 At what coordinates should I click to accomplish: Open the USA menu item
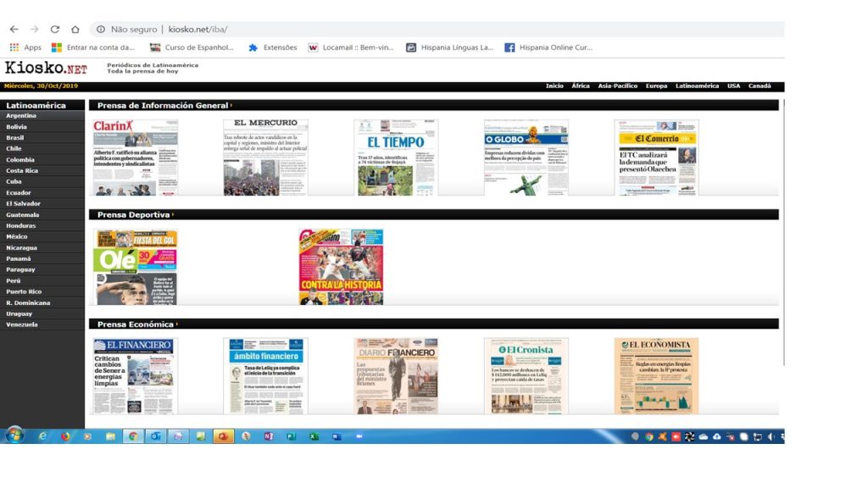click(x=733, y=86)
